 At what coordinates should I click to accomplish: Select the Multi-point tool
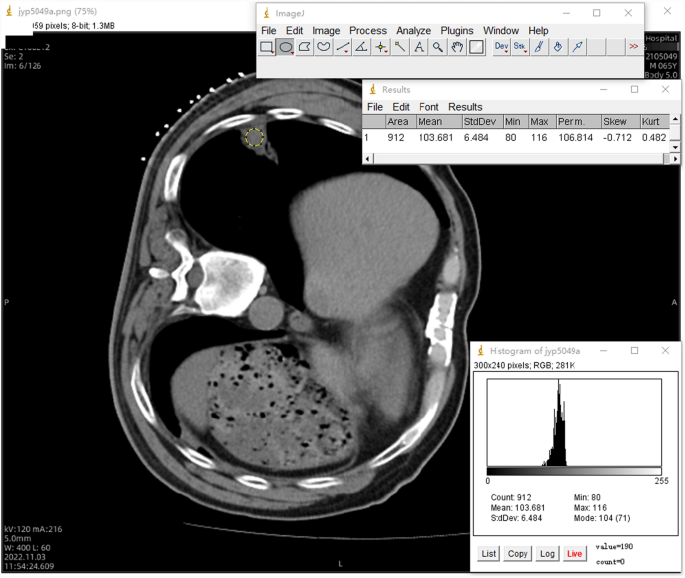click(x=381, y=47)
